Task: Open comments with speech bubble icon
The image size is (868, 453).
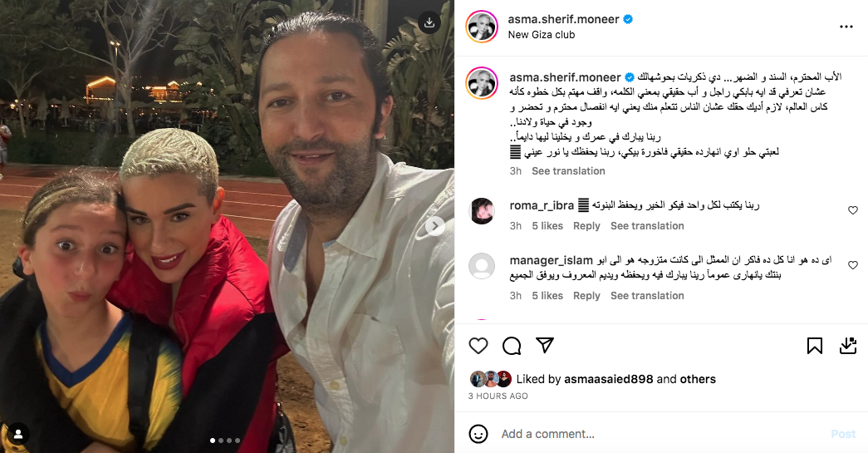Action: tap(512, 346)
